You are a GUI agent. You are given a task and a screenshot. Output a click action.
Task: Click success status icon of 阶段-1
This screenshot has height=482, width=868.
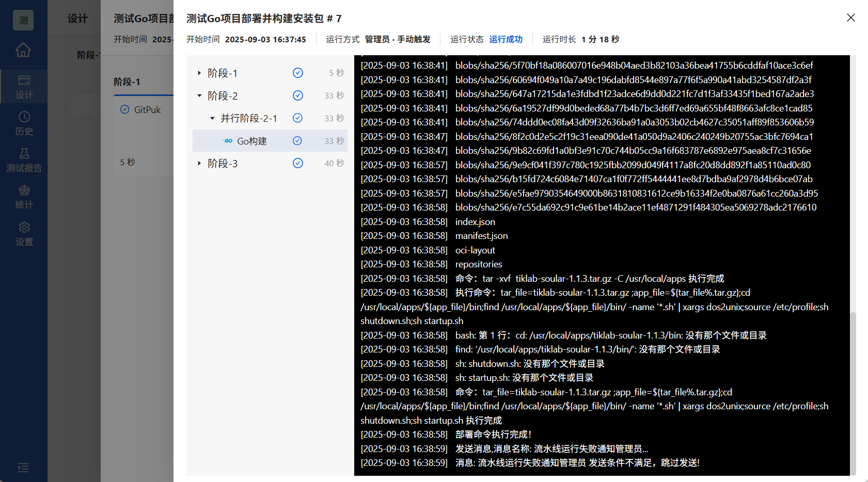click(x=298, y=73)
